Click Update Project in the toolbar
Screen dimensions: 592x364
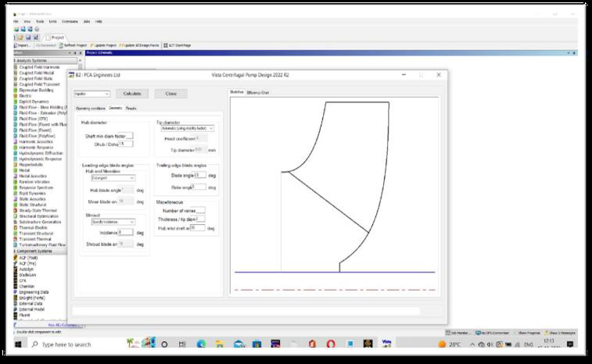pyautogui.click(x=103, y=45)
